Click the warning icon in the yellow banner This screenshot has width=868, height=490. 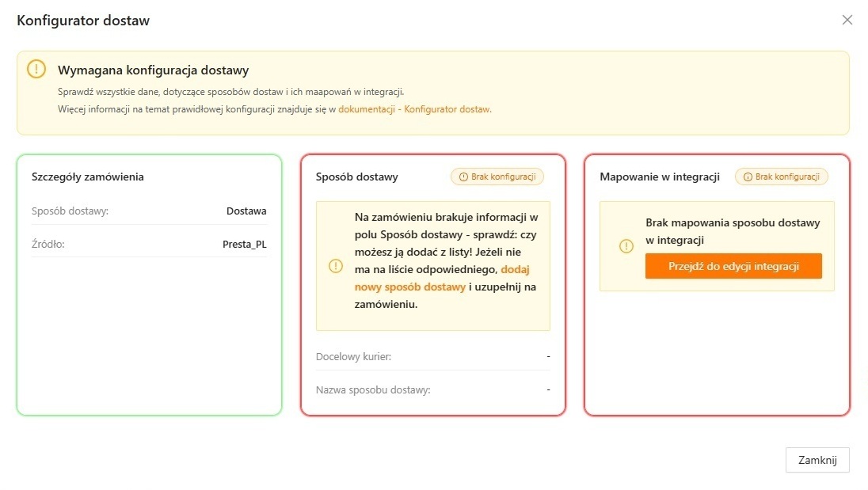coord(36,69)
